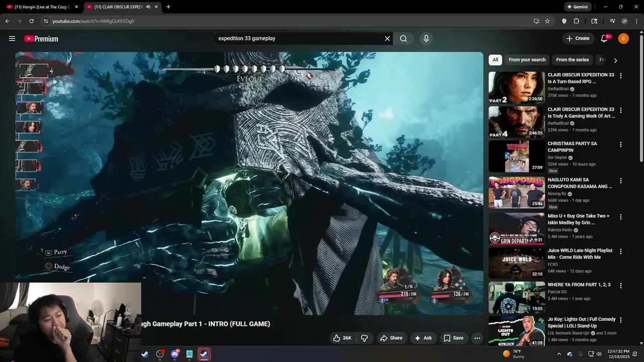Open the orange account avatar menu
The width and height of the screenshot is (644, 362).
pyautogui.click(x=623, y=38)
